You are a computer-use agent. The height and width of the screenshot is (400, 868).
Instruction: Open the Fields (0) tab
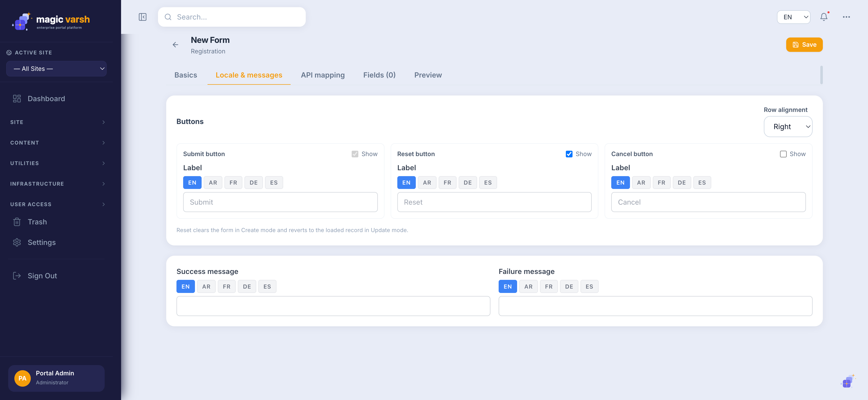pyautogui.click(x=379, y=75)
